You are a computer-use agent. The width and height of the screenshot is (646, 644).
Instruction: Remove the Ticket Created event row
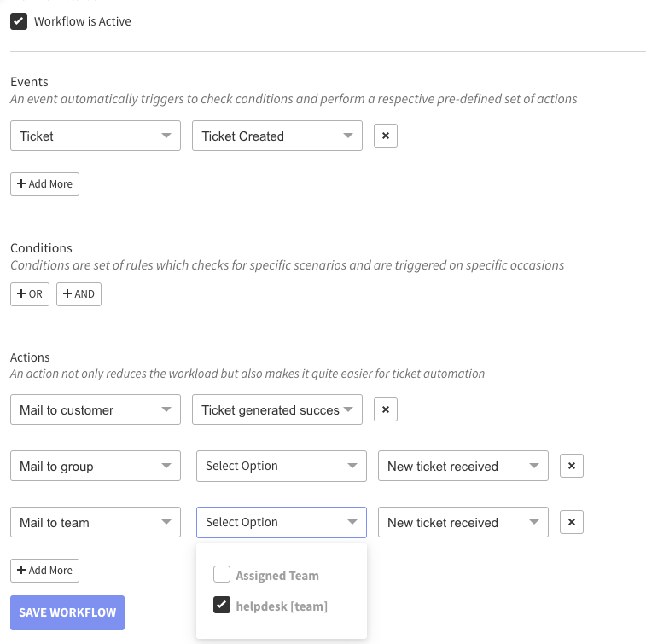coord(385,136)
